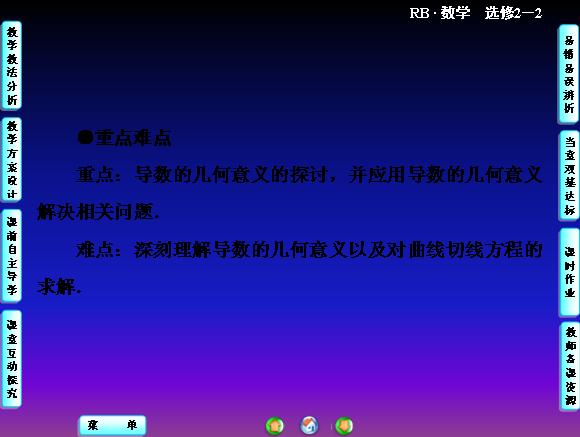Advance with the green down arrow icon
580x437 pixels.
pos(344,426)
